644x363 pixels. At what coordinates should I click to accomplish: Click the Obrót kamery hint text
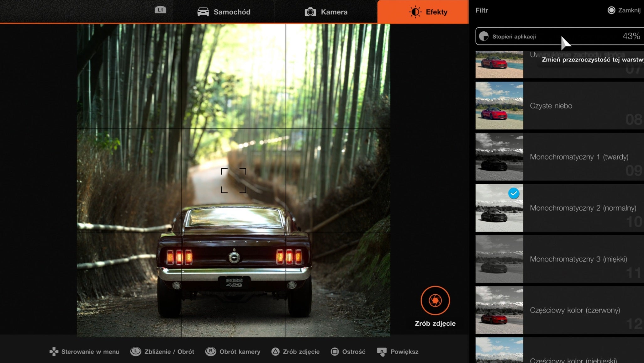(240, 352)
